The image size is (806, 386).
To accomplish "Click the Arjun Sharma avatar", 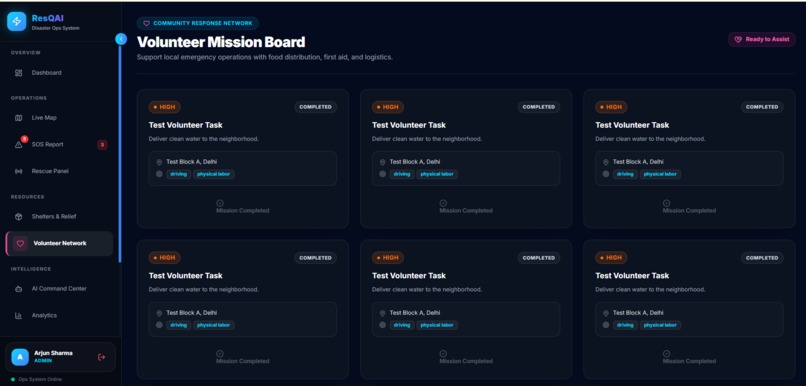I will tap(20, 357).
